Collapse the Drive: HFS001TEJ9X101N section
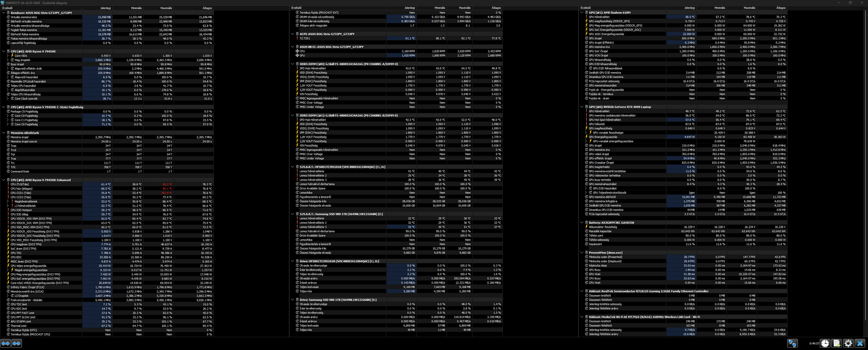 (293, 261)
